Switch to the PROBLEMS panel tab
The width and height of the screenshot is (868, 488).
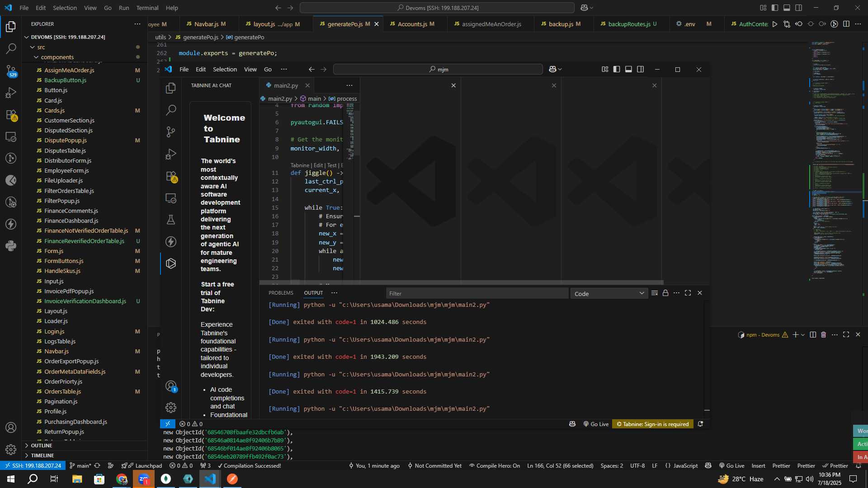(x=281, y=293)
